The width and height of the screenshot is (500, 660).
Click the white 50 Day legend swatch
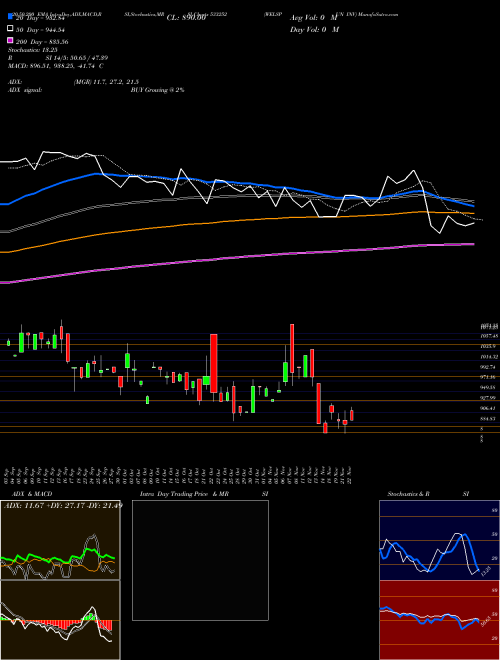click(x=10, y=29)
